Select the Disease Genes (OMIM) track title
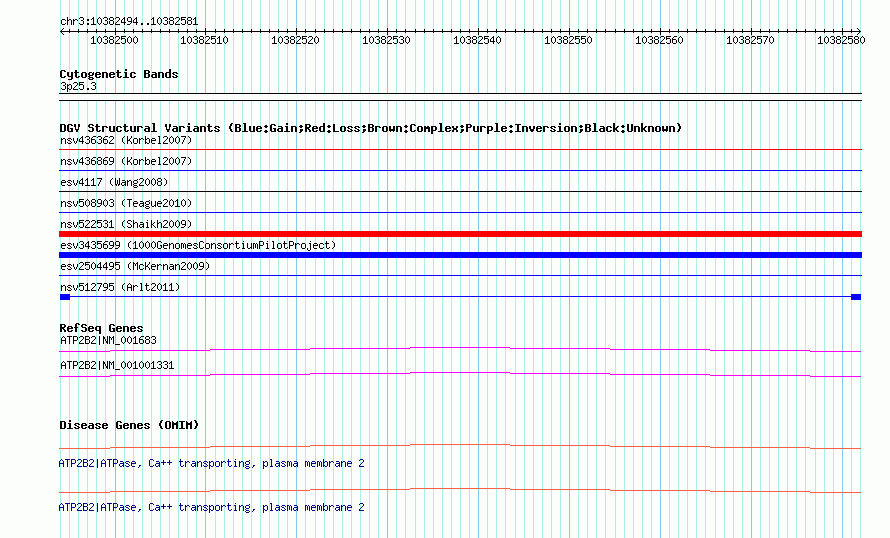890x538 pixels. pos(129,425)
